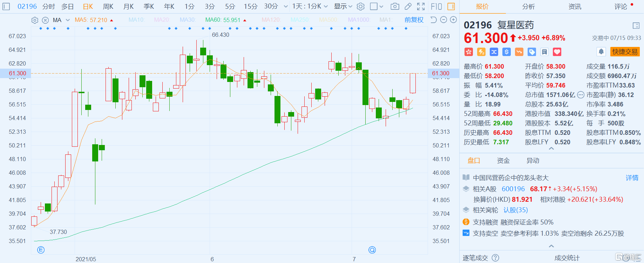Viewport: 644px width, 263px height.
Task: Open the 显示 display dropdown
Action: tap(343, 6)
